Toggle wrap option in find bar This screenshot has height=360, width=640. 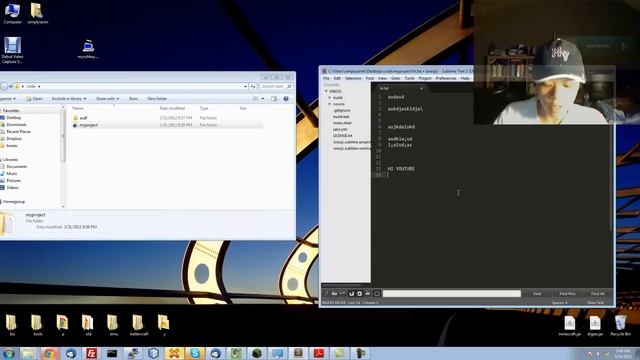[x=360, y=293]
